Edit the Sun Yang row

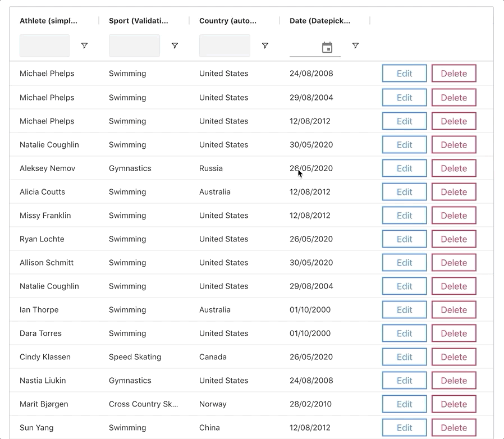coord(404,428)
